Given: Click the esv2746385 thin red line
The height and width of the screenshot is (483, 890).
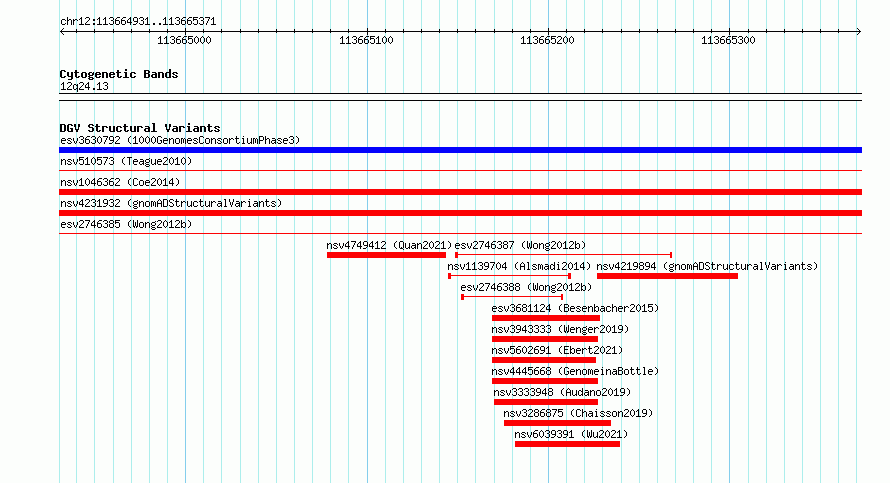Looking at the screenshot, I should (x=460, y=234).
